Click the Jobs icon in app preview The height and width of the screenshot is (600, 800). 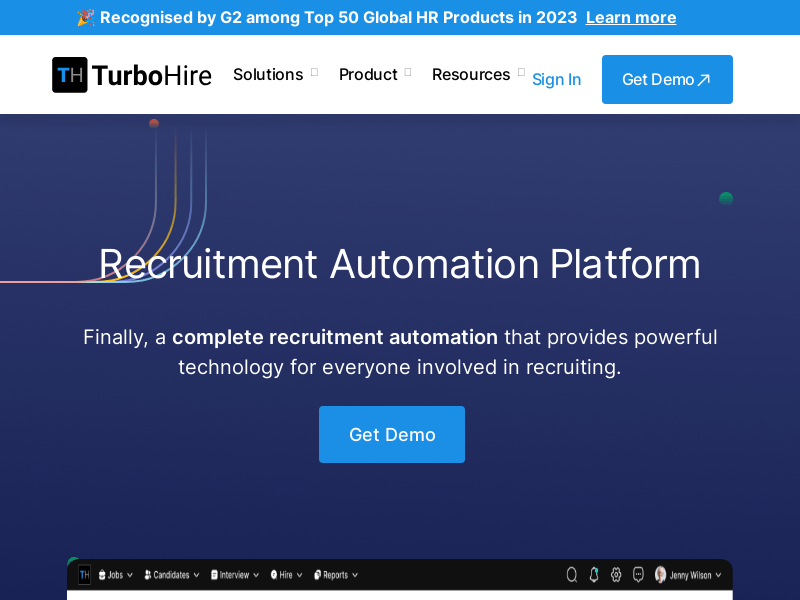102,575
